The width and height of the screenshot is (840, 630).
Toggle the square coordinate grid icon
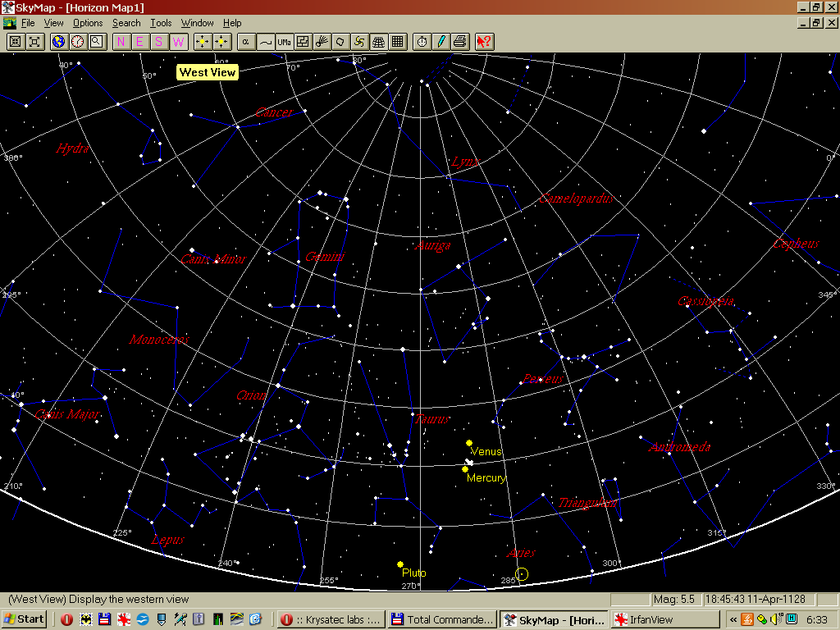tap(398, 42)
